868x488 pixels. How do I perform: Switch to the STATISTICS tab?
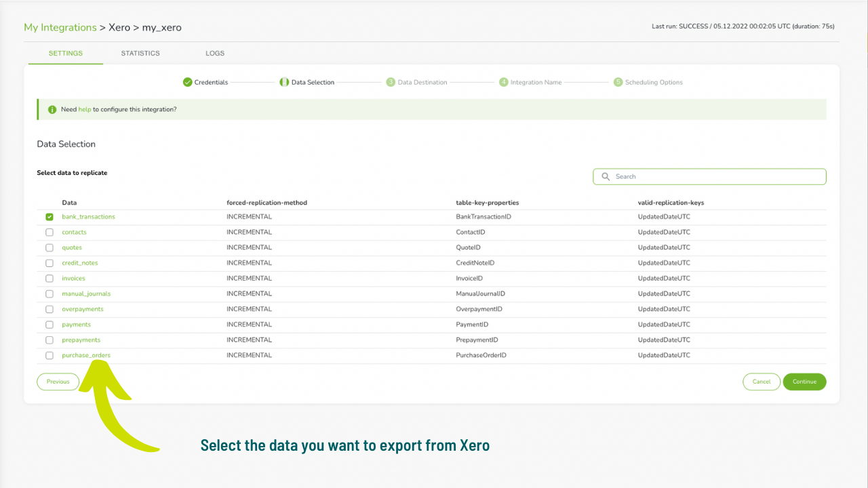point(140,54)
